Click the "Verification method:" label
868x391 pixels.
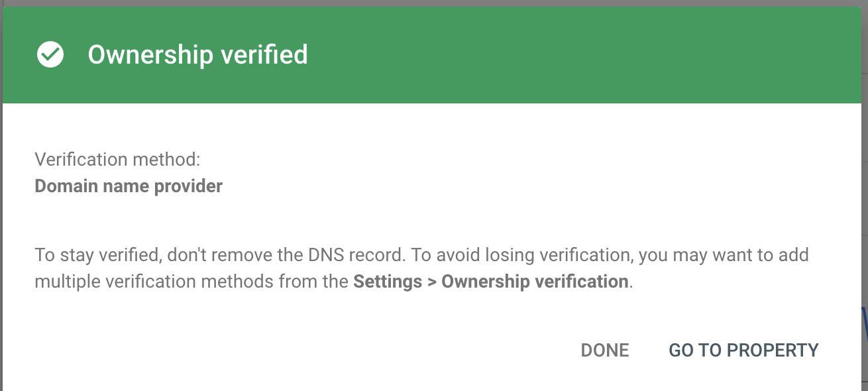[x=117, y=159]
